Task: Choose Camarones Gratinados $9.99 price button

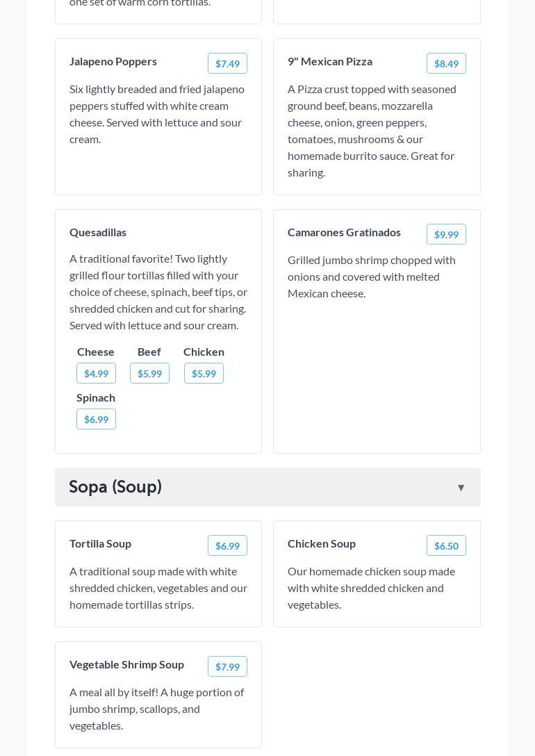Action: [446, 234]
